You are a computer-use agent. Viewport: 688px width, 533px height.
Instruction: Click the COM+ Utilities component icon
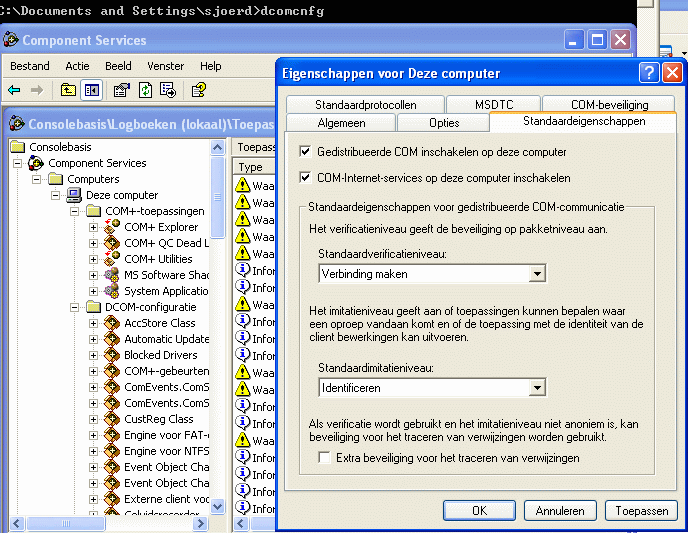click(112, 259)
